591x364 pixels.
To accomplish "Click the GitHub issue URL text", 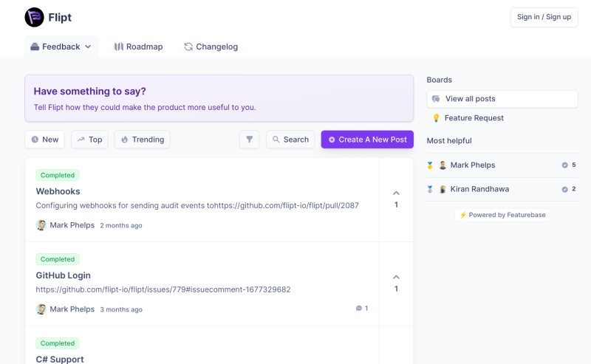I will pos(163,289).
